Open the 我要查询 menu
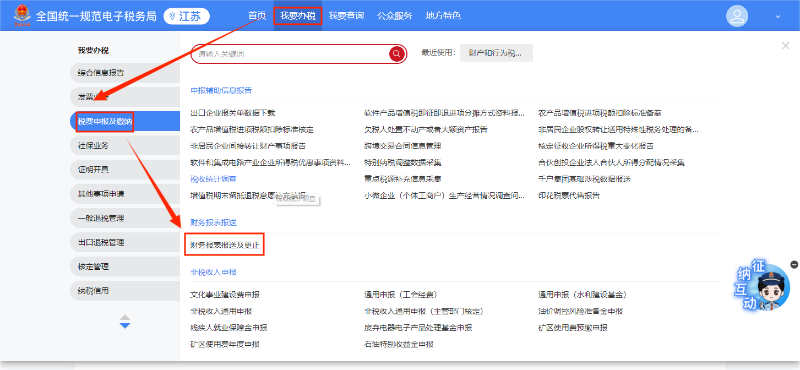Viewport: 800px width, 370px height. [346, 16]
